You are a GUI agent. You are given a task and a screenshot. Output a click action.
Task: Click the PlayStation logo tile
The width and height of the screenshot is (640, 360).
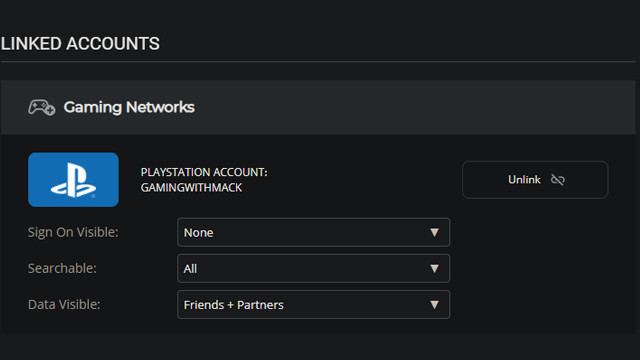coord(73,180)
